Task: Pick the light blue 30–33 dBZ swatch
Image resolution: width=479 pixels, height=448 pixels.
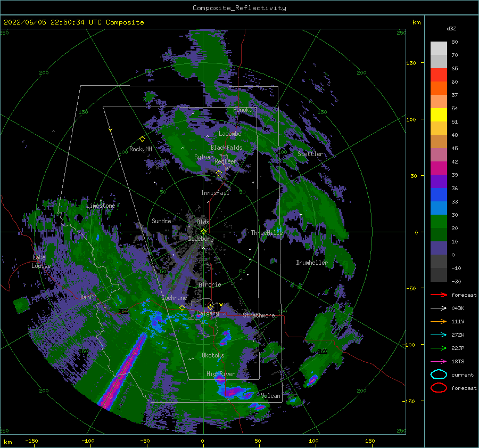Action: click(x=439, y=208)
